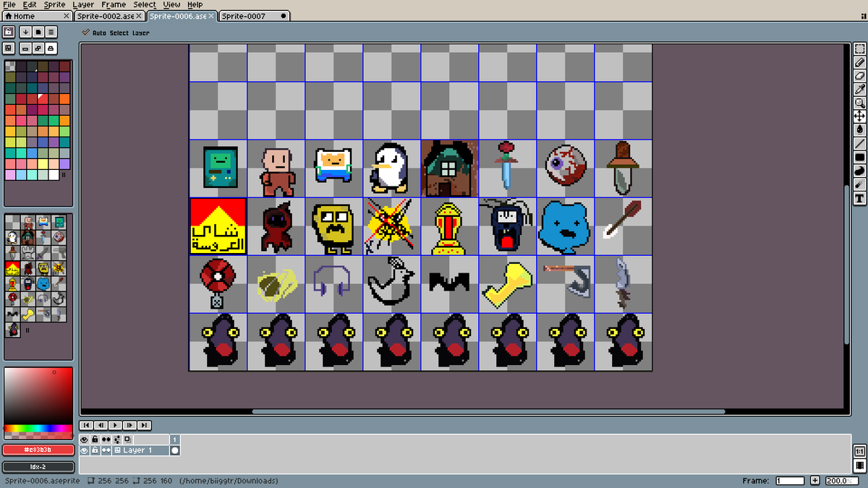Select the BMO tile in tileset panel
868x488 pixels.
coord(59,222)
